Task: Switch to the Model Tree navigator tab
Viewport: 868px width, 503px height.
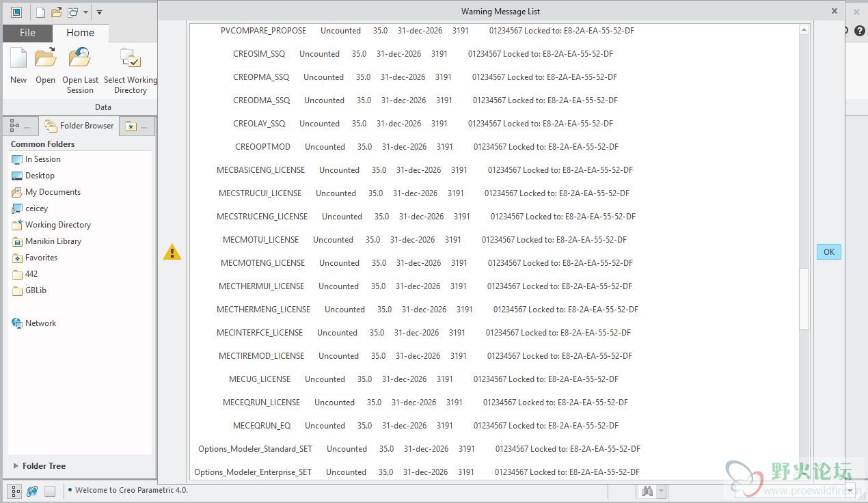Action: tap(21, 126)
